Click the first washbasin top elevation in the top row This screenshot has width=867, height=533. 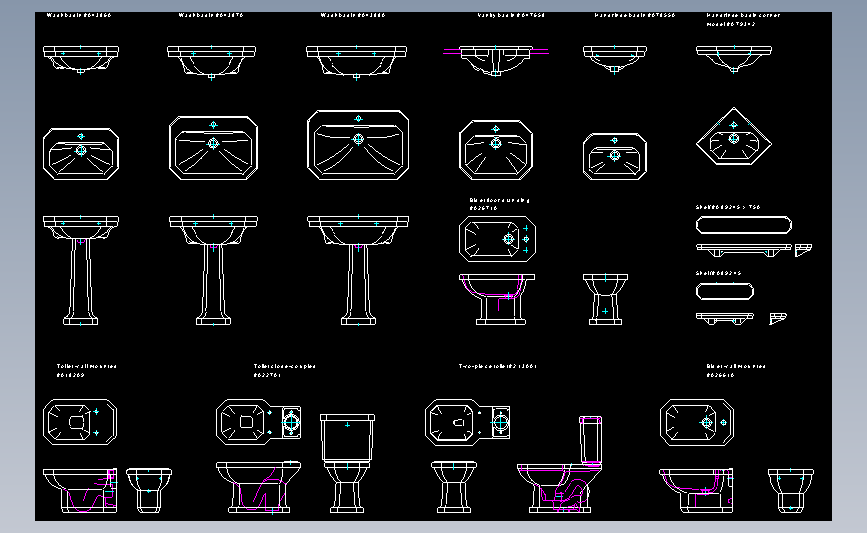pos(81,60)
